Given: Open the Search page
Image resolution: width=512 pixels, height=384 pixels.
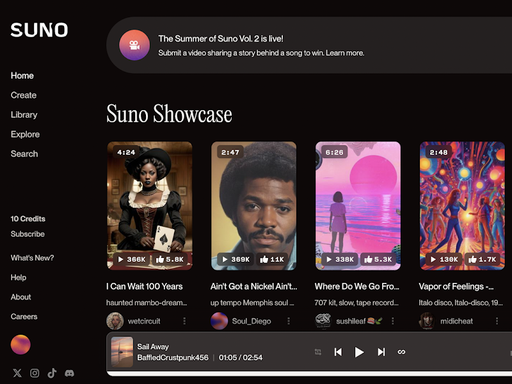Looking at the screenshot, I should tap(24, 154).
